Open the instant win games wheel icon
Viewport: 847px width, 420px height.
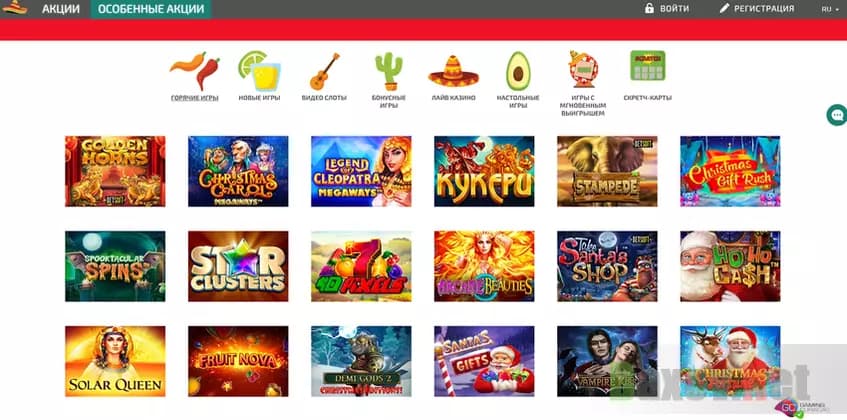582,70
